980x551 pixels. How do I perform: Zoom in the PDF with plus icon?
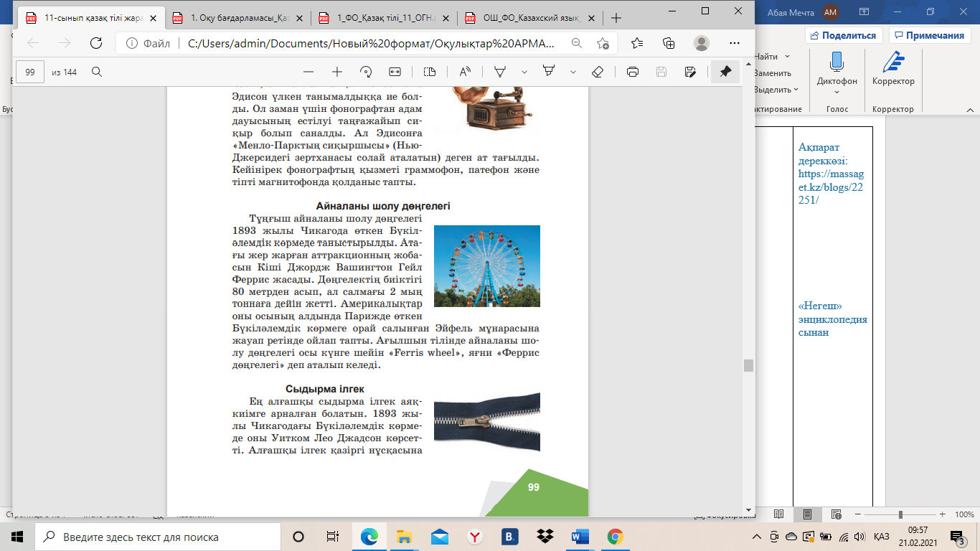click(x=337, y=72)
